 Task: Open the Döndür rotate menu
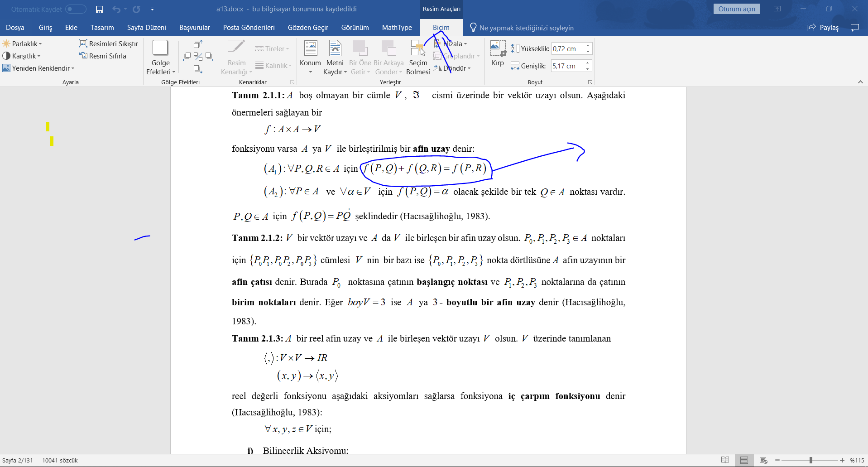[452, 68]
